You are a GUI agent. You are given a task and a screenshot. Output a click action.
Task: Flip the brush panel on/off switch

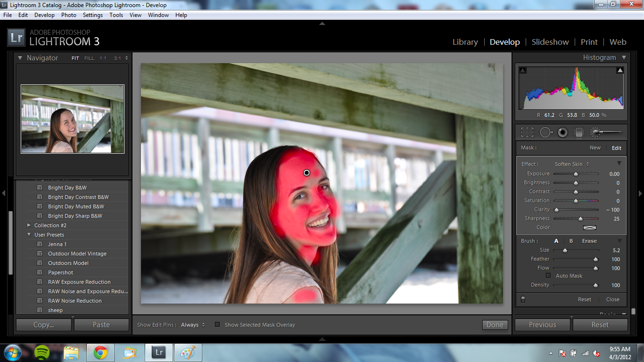(523, 299)
